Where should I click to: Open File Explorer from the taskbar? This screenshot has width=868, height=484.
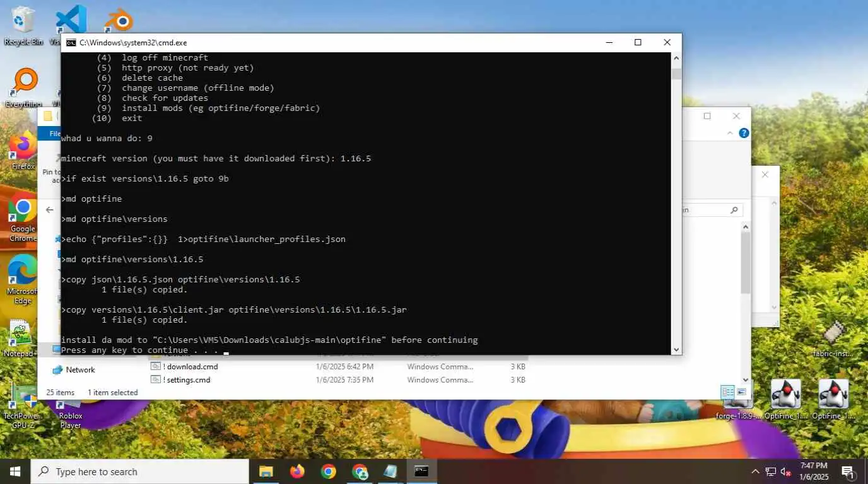(x=266, y=471)
